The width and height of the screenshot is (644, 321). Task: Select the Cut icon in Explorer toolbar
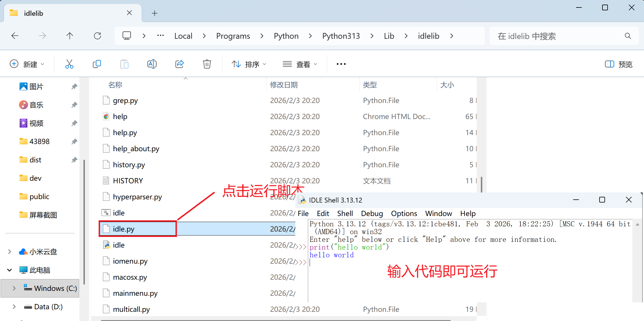(69, 64)
